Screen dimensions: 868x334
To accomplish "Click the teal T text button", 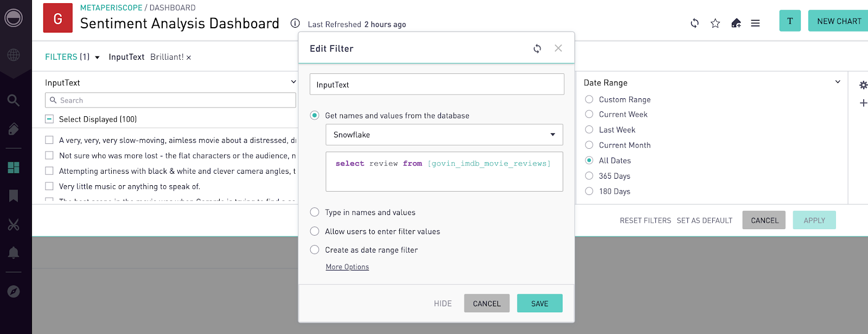I will pos(790,21).
